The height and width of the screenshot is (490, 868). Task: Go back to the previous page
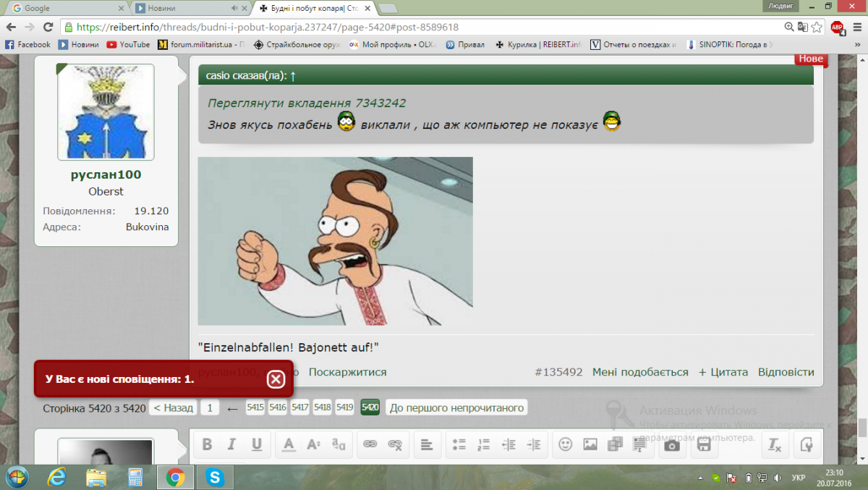click(x=12, y=27)
